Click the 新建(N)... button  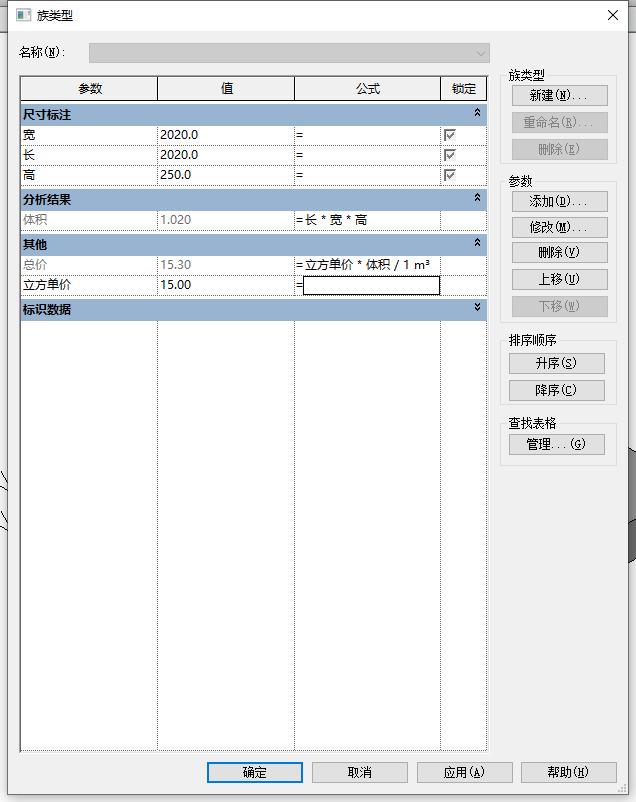[560, 96]
